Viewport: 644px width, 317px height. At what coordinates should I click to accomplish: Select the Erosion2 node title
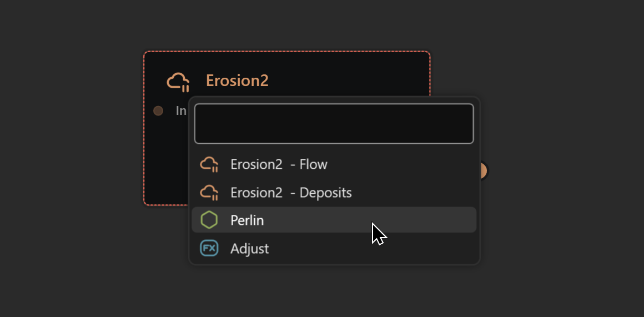point(237,80)
